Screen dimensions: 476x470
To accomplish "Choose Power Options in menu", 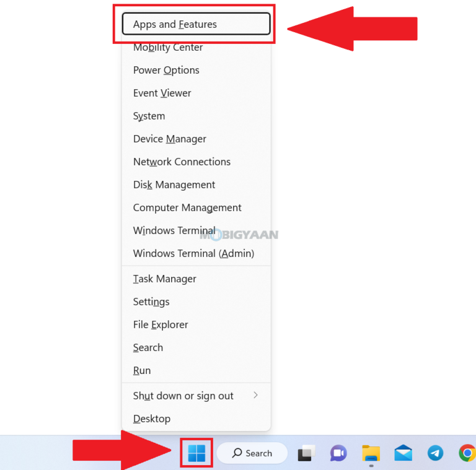I will 196,70.
